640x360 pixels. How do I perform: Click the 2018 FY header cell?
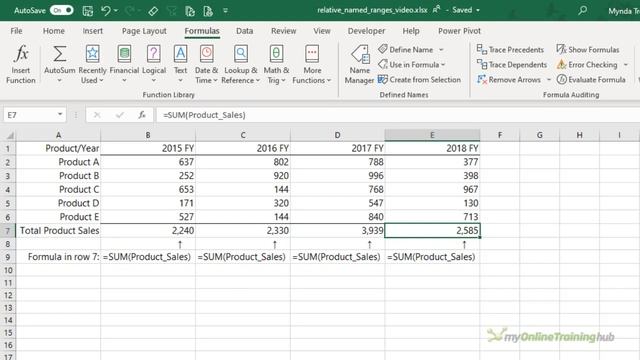[x=432, y=149]
